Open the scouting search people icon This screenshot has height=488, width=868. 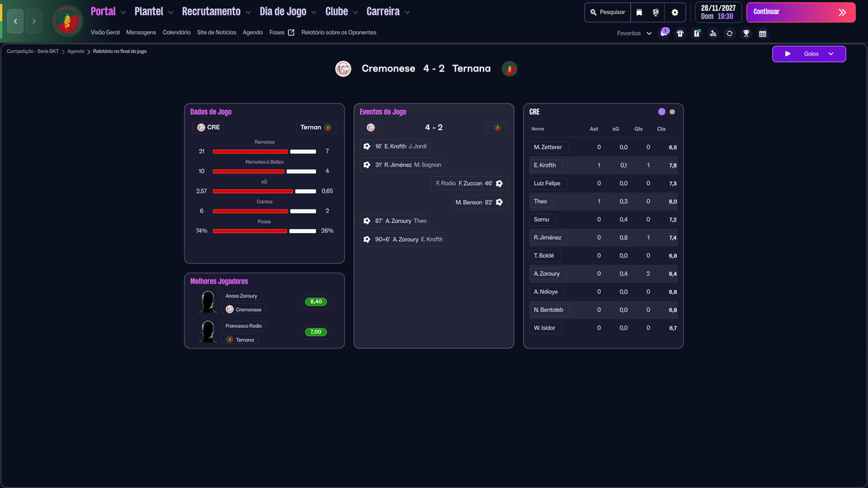tap(713, 33)
